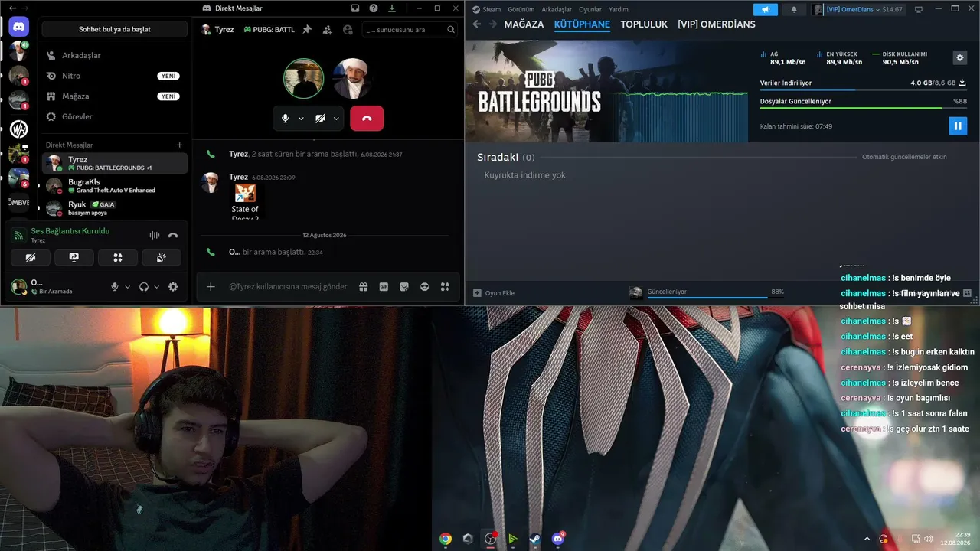This screenshot has height=551, width=980.
Task: Go back in Steam navigation
Action: (x=476, y=24)
